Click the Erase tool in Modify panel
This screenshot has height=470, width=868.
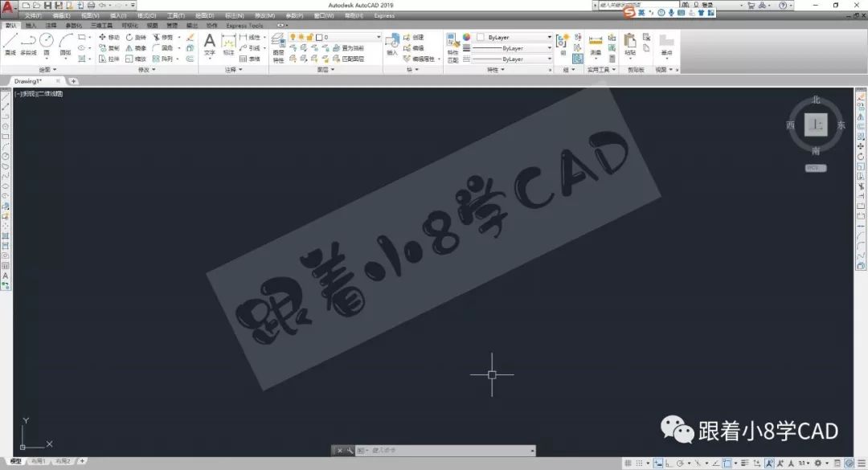click(x=190, y=37)
